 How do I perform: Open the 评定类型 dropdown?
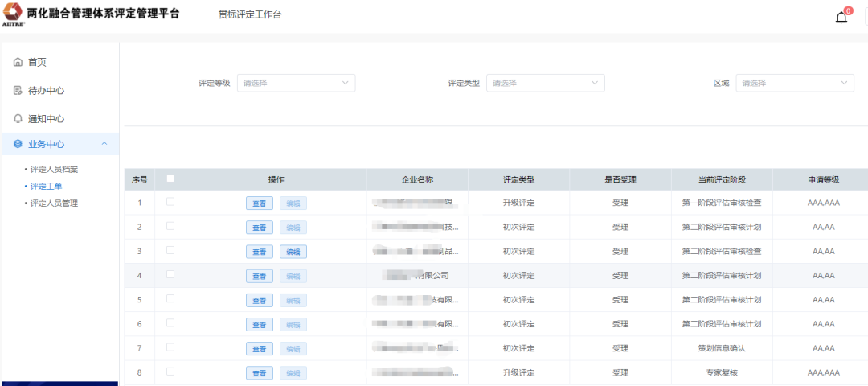pos(545,83)
